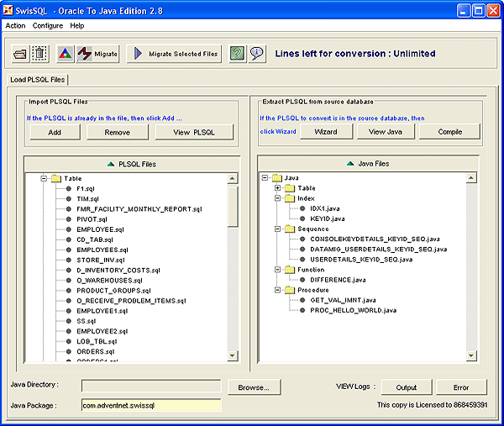
Task: Open the Error log button
Action: tap(461, 387)
